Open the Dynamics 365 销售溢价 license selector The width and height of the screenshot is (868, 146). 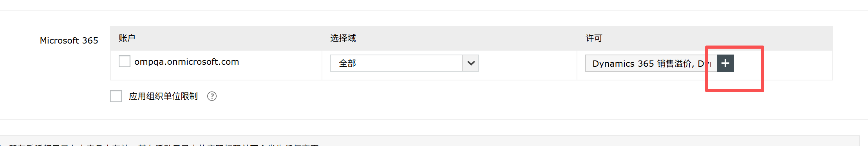tap(651, 63)
